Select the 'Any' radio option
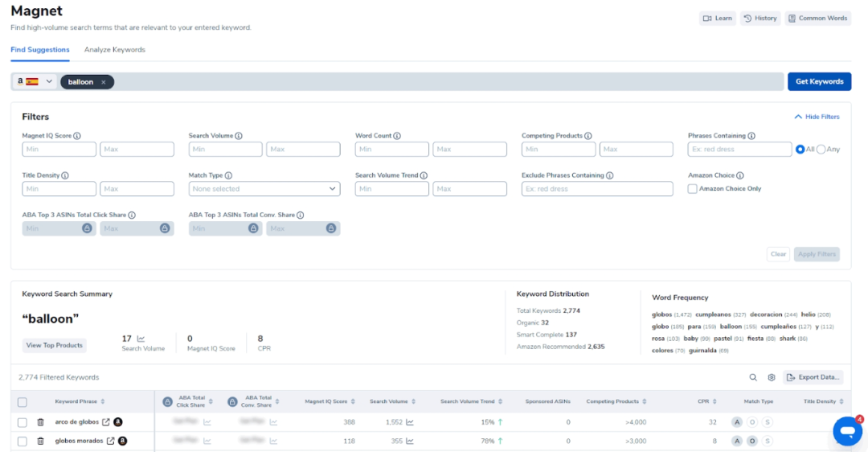 click(x=821, y=150)
